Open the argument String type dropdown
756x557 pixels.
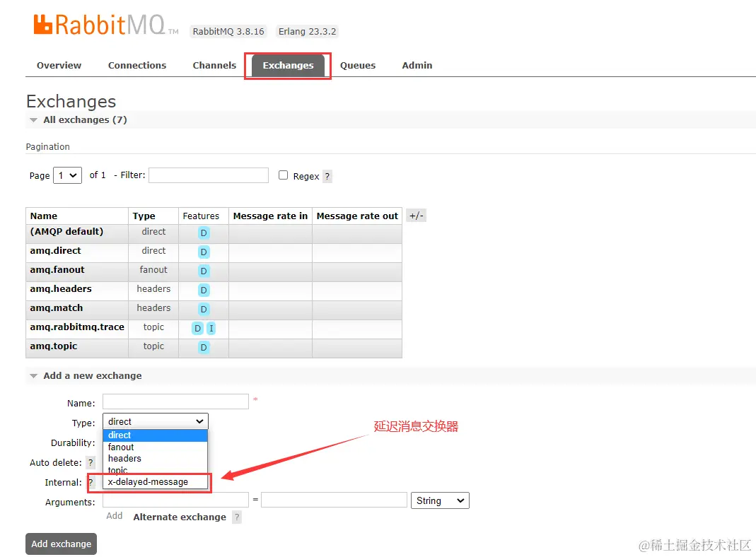[x=440, y=500]
